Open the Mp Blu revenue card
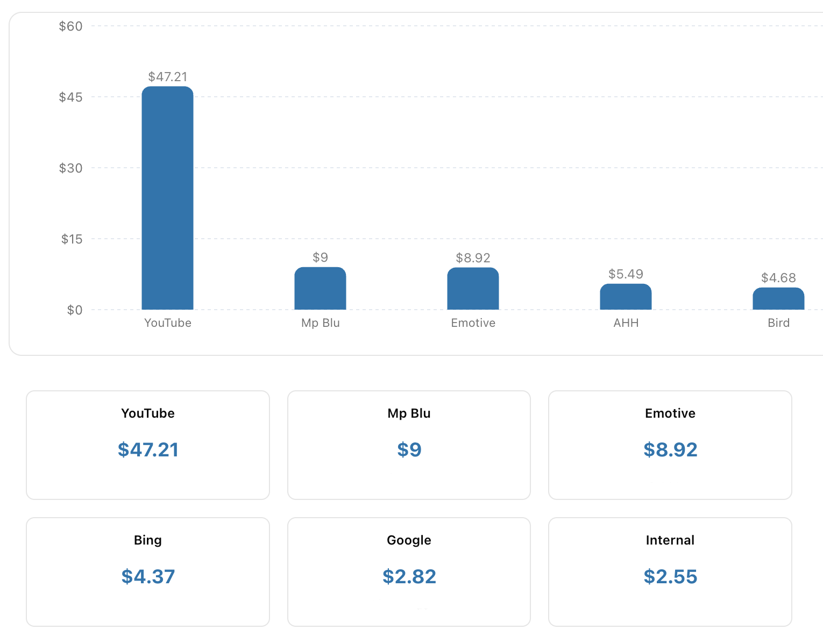Screen dimensions: 823x644 tap(409, 445)
